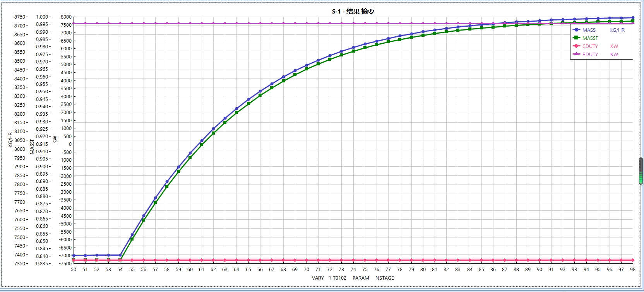Screen dimensions: 644x292
Task: Click the green MASSF data point at stage 66
Action: (260, 95)
